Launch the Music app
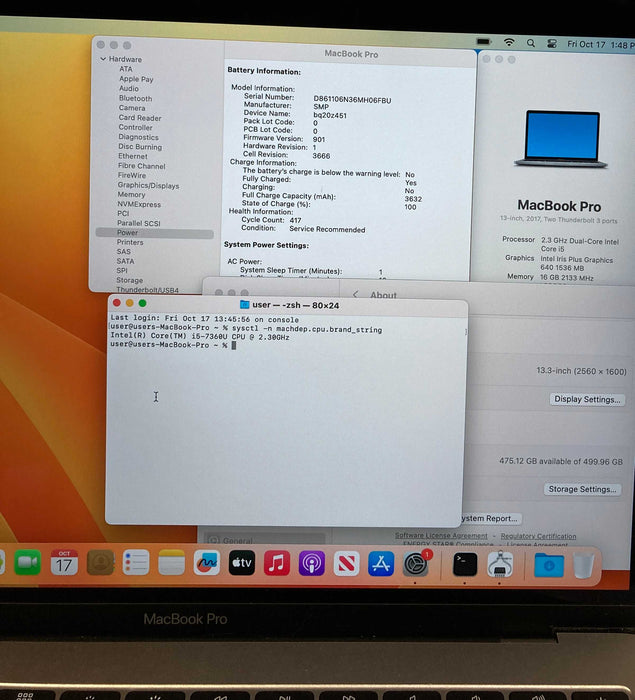 point(277,562)
